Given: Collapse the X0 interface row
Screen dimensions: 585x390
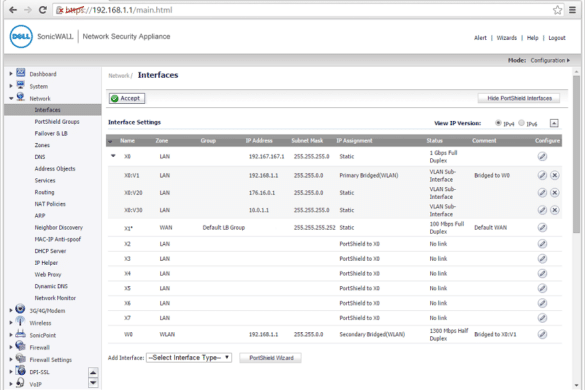Looking at the screenshot, I should click(113, 156).
